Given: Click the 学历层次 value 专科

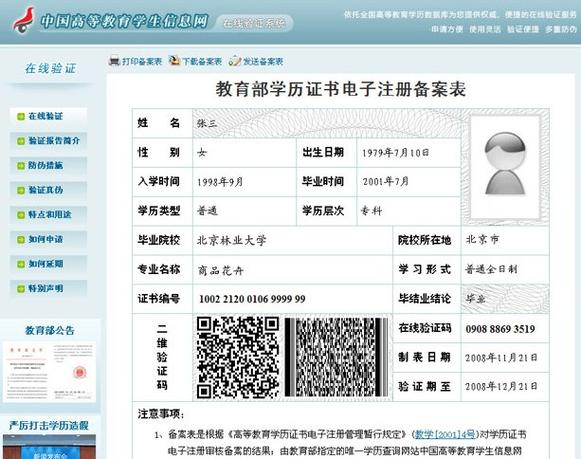Looking at the screenshot, I should pyautogui.click(x=371, y=211).
